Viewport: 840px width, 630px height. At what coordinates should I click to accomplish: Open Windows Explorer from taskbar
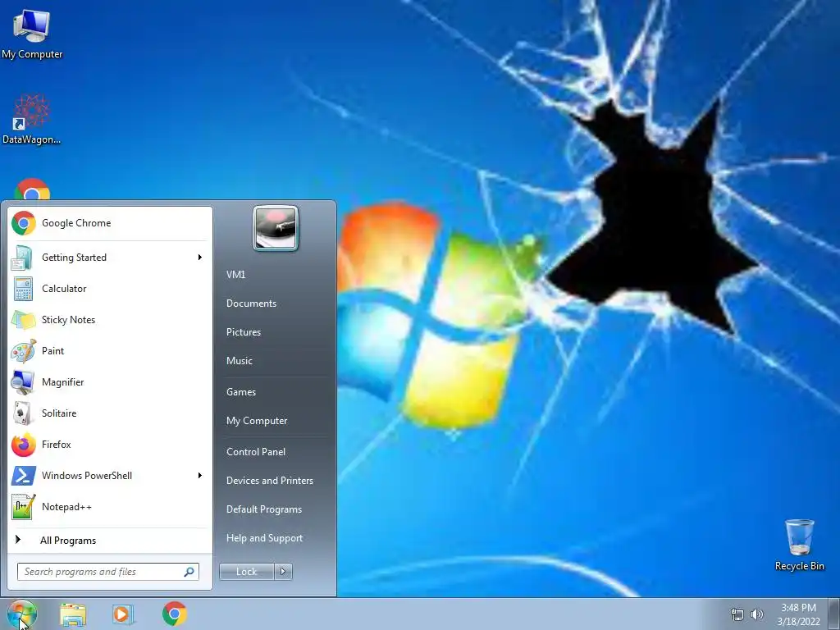click(x=73, y=614)
